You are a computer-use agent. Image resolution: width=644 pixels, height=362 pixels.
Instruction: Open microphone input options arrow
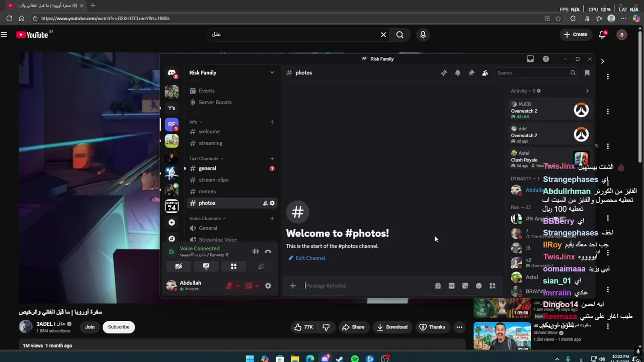click(x=237, y=286)
